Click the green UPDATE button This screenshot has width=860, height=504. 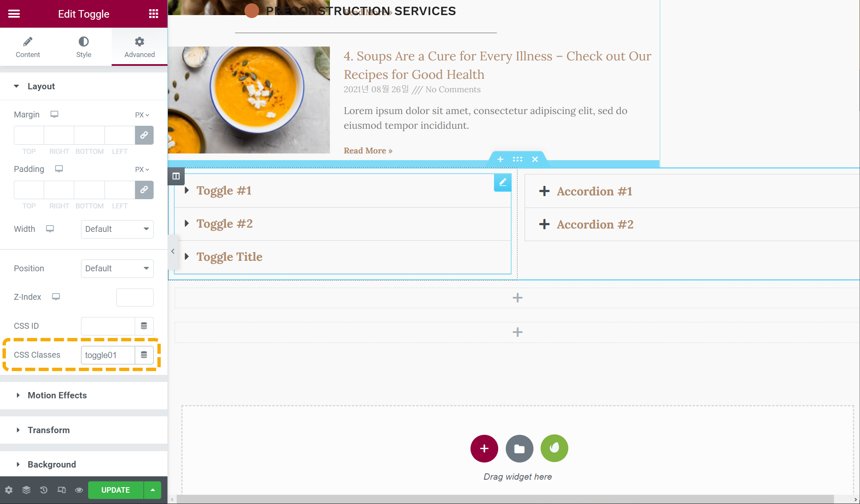(x=115, y=490)
